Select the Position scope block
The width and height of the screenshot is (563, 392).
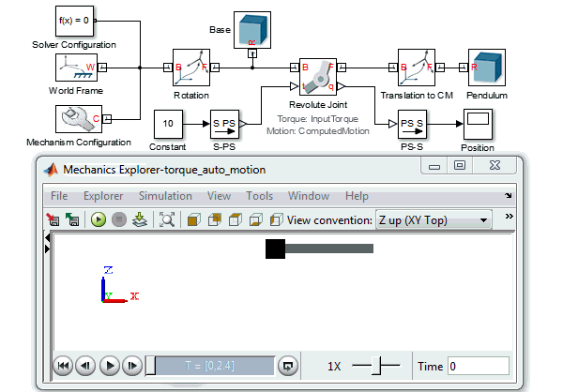477,124
